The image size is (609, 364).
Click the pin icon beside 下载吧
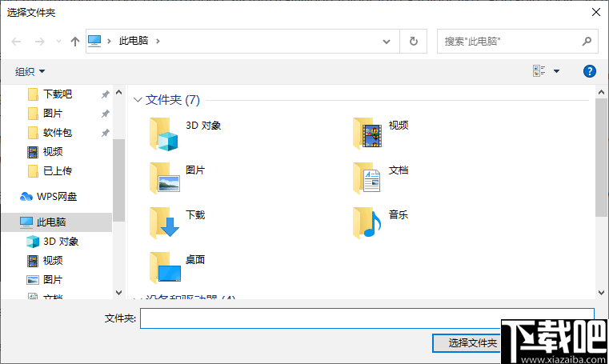pyautogui.click(x=106, y=94)
